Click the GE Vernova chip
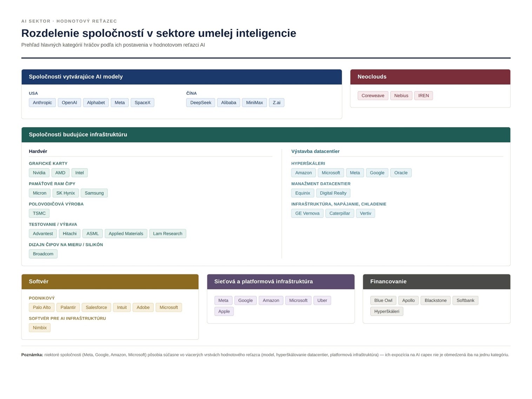532x399 pixels. tap(307, 213)
